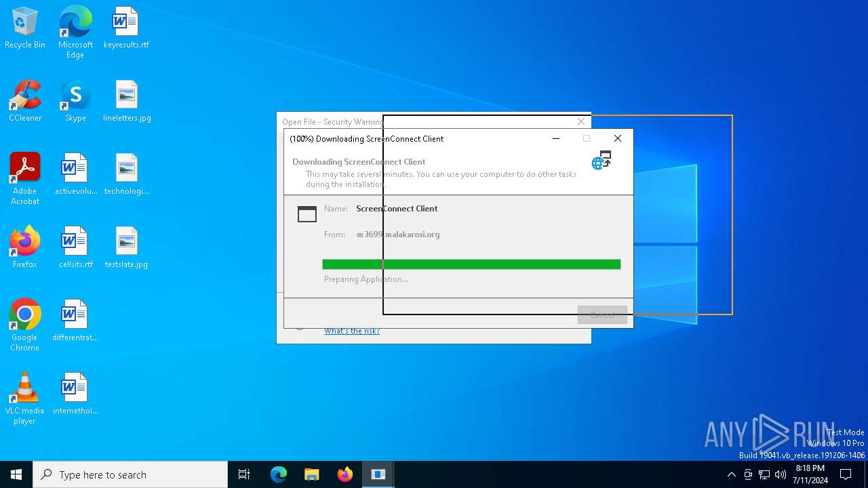Select the cellsits.rtf document icon
Screen dimensions: 868x488
click(x=75, y=248)
